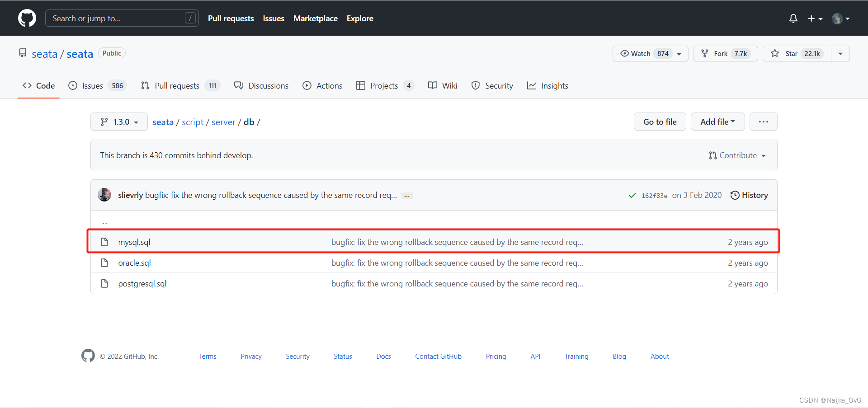Viewport: 868px width, 408px height.
Task: Open the three-dot more options button
Action: coord(763,122)
